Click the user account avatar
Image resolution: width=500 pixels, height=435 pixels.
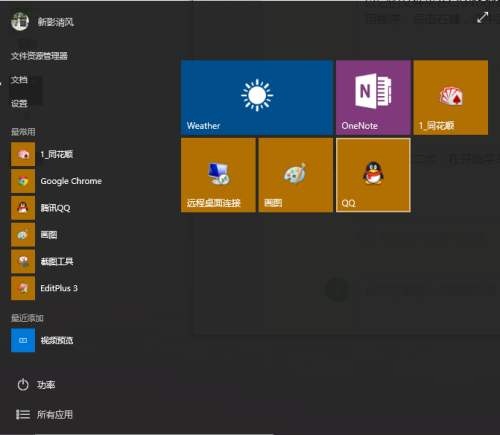coord(20,22)
